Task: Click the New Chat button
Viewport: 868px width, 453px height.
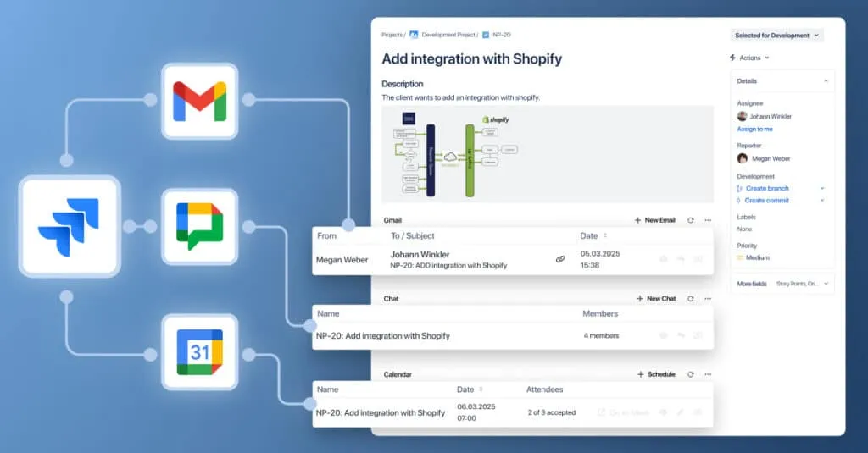Action: click(x=656, y=299)
